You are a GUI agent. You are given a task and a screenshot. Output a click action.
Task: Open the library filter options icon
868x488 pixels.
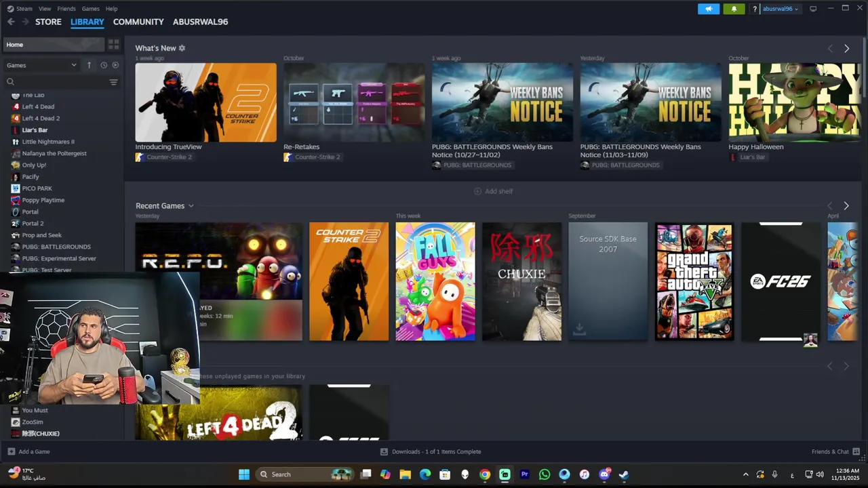[113, 82]
